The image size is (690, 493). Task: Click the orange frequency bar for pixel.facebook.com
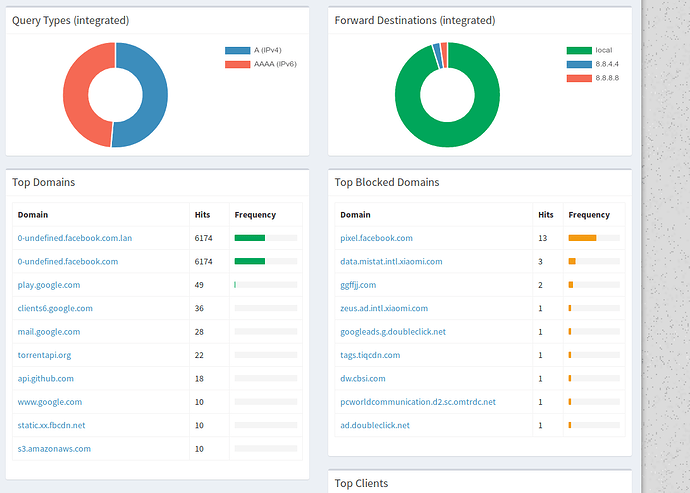coord(582,238)
